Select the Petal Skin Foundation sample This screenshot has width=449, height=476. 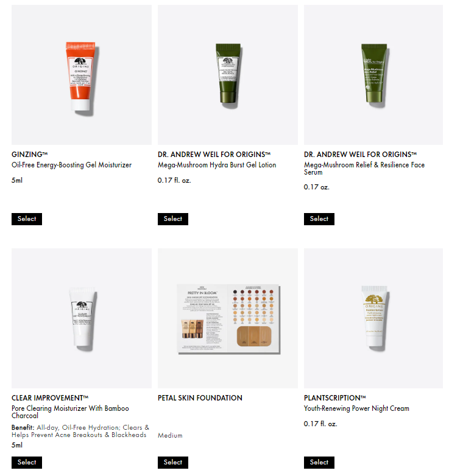click(173, 463)
